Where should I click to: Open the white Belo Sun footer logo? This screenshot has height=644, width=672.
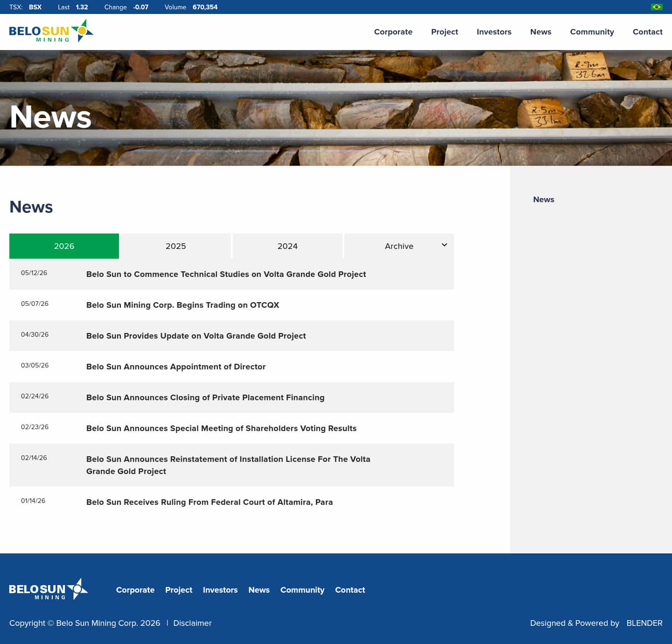pos(49,589)
